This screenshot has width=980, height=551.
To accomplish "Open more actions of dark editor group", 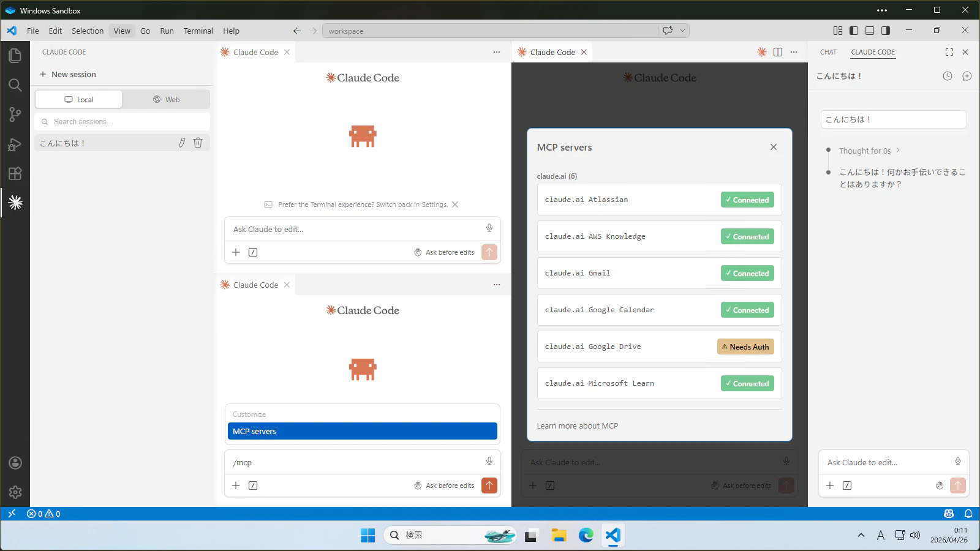I will (794, 52).
